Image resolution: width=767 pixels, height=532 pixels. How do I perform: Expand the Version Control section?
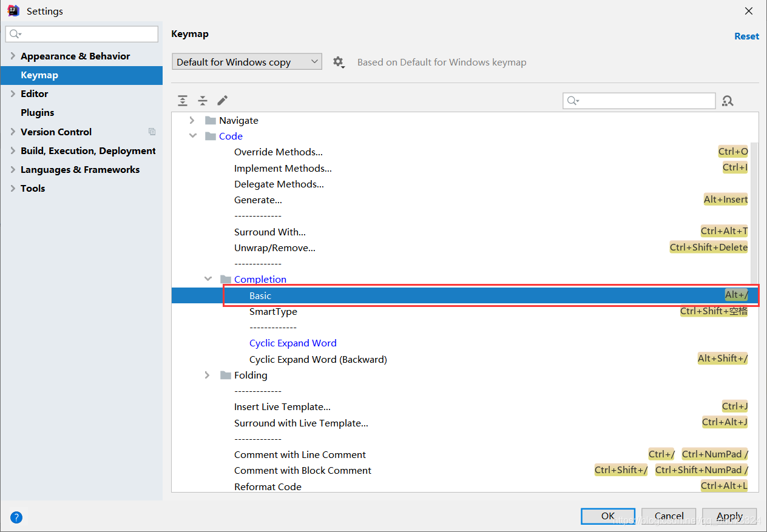13,132
